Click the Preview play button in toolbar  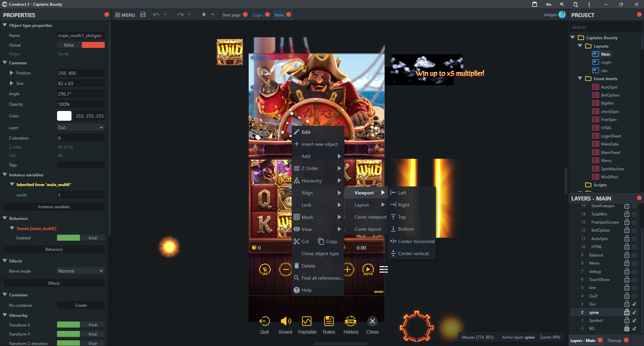click(204, 14)
